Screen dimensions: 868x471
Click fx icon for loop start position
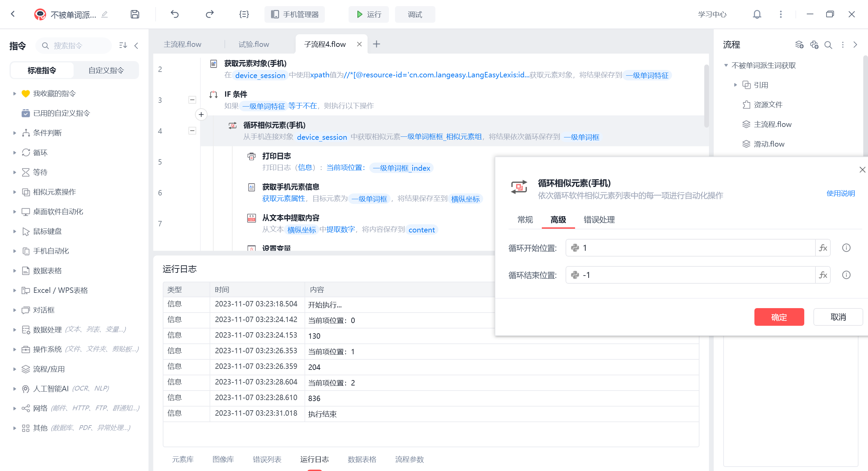823,248
